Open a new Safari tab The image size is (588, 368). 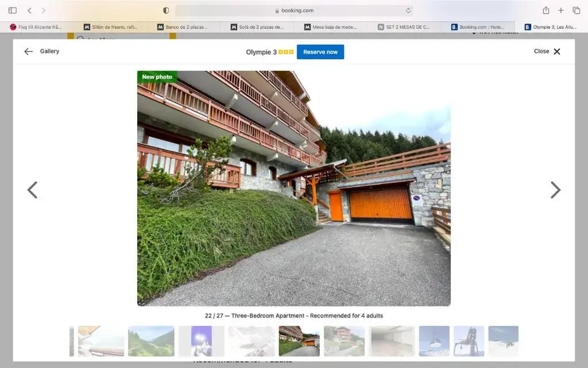tap(561, 10)
